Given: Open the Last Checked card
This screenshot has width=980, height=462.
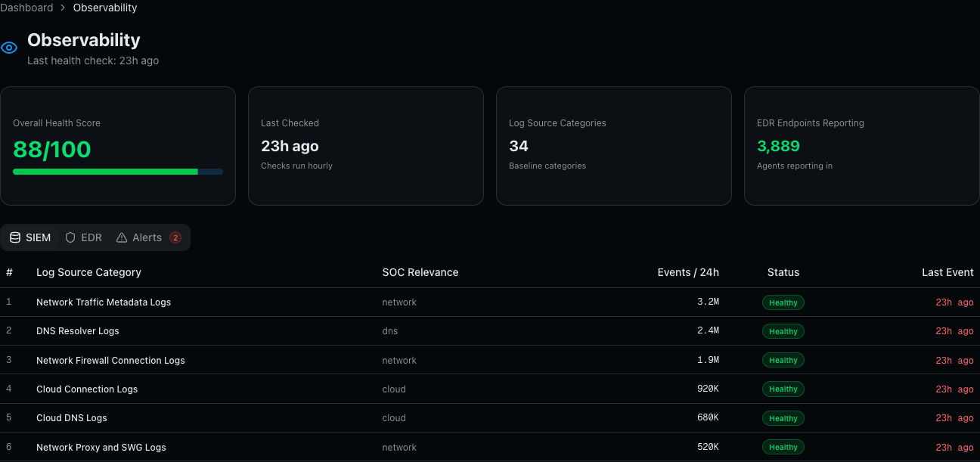Looking at the screenshot, I should click(366, 146).
